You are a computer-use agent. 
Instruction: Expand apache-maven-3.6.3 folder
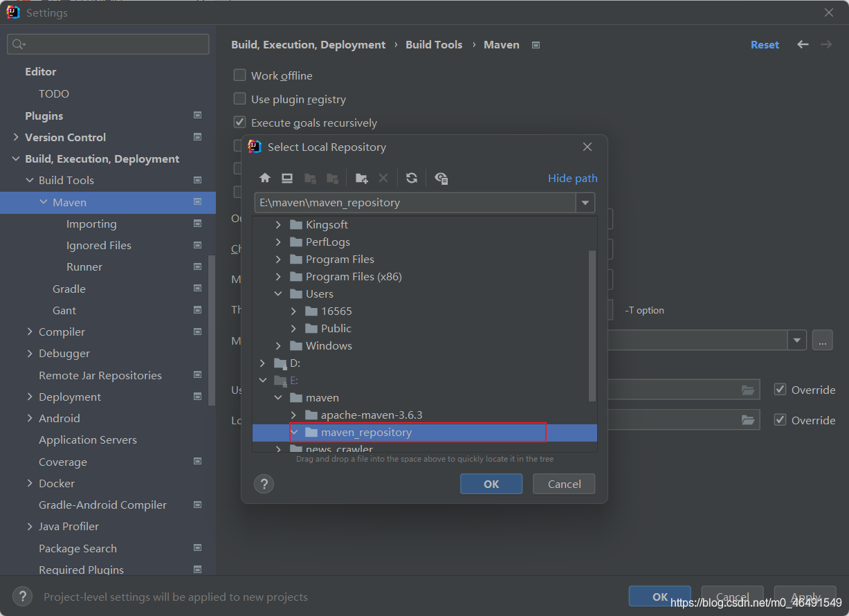(x=294, y=415)
